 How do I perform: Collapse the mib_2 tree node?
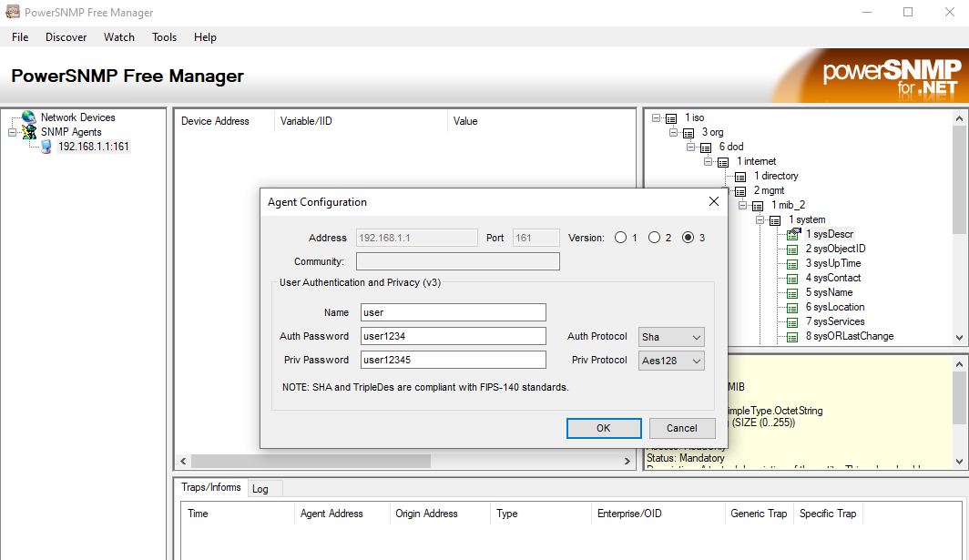(x=743, y=205)
